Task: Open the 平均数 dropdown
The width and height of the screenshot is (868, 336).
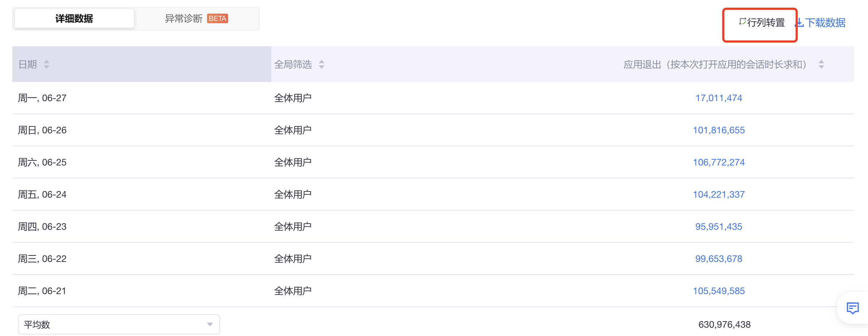Action: pos(119,324)
